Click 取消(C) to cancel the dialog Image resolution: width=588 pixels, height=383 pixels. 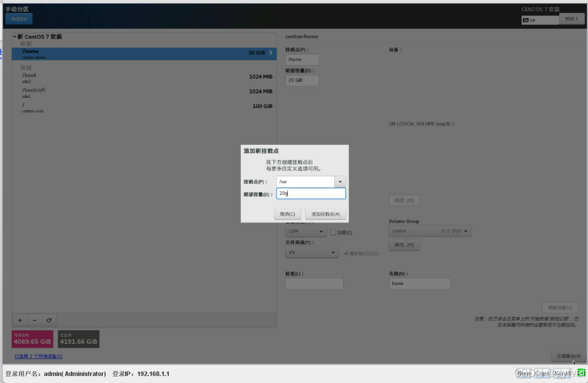tap(288, 214)
